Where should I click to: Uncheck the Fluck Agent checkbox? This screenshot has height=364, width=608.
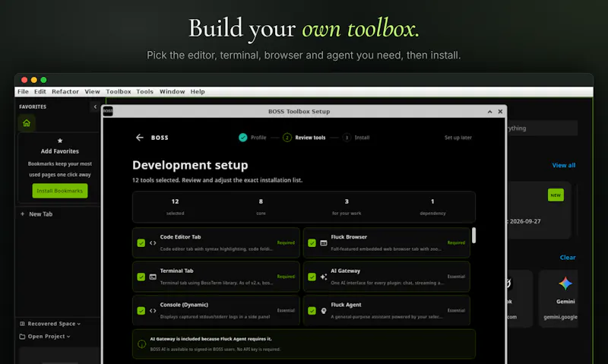point(312,311)
